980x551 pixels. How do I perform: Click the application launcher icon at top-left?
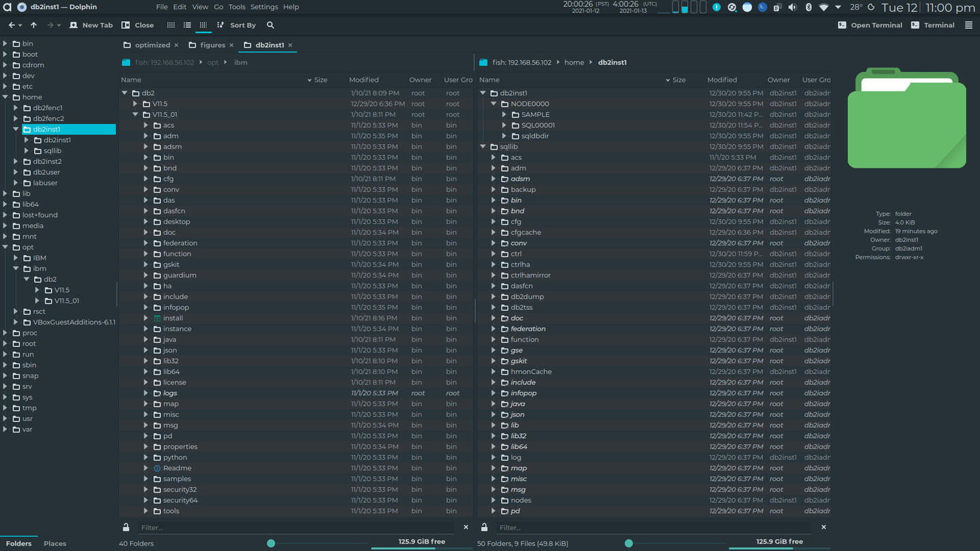pos(7,7)
